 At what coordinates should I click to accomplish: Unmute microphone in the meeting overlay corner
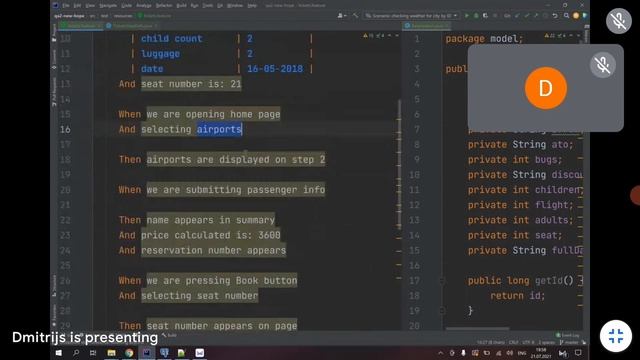coord(619,20)
